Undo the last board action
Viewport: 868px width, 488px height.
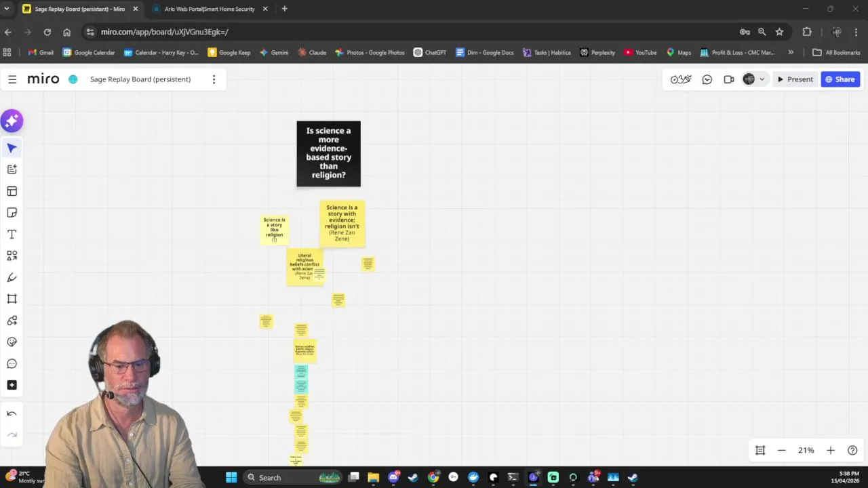tap(12, 413)
